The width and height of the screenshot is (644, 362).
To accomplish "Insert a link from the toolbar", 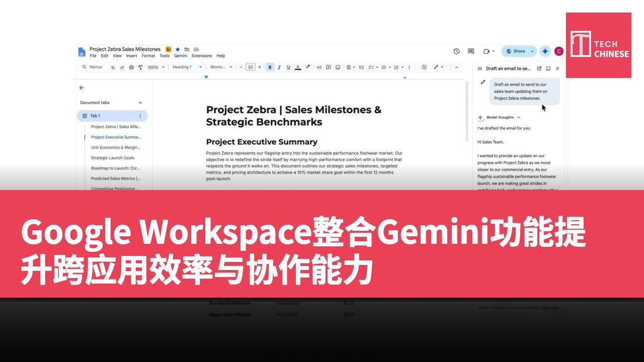I will click(x=319, y=67).
